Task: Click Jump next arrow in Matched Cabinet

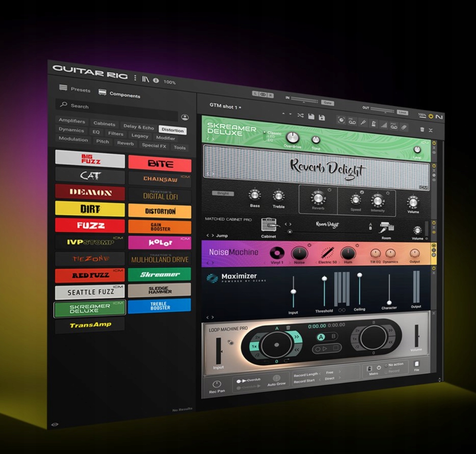Action: coord(213,235)
